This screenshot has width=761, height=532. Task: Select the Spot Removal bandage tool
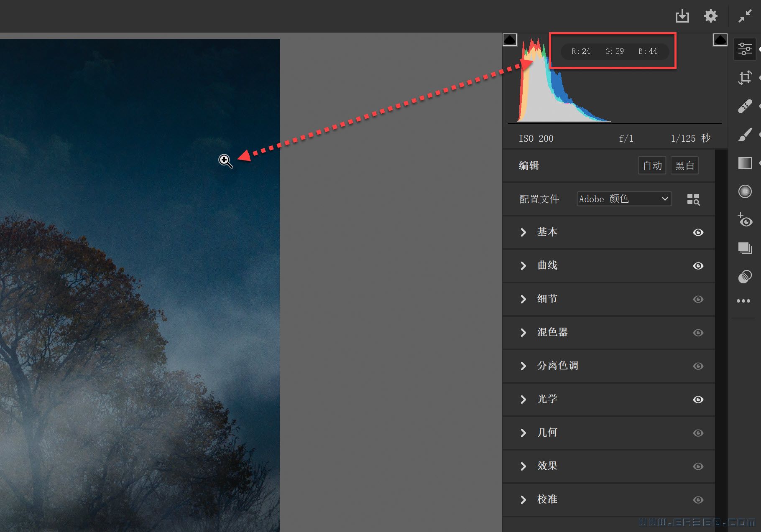(x=745, y=106)
